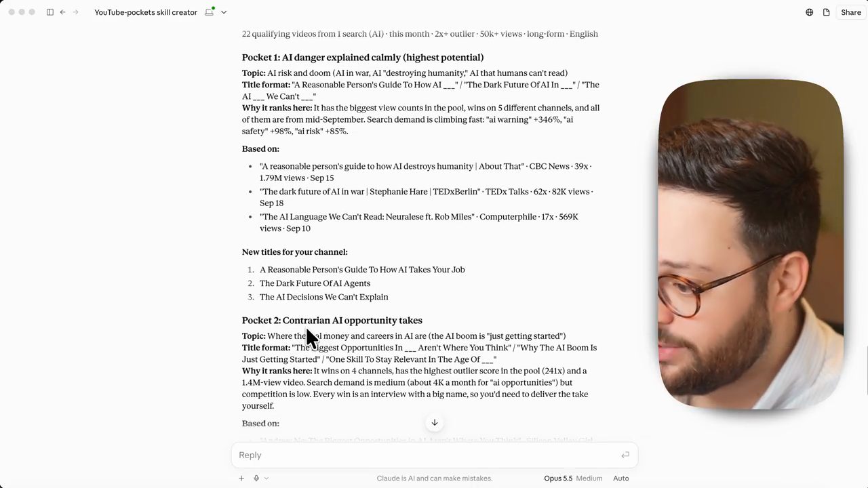Jump to bottom with the down-arrow button
The height and width of the screenshot is (488, 868).
click(435, 422)
